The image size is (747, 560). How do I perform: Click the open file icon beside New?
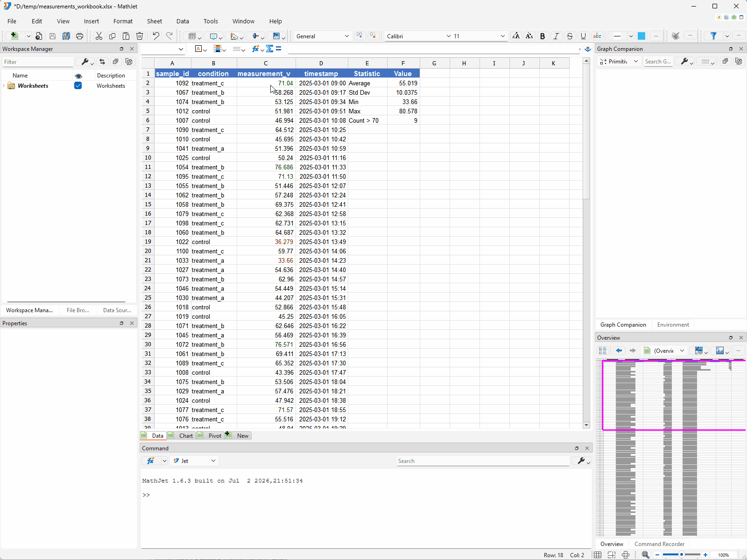[x=39, y=36]
